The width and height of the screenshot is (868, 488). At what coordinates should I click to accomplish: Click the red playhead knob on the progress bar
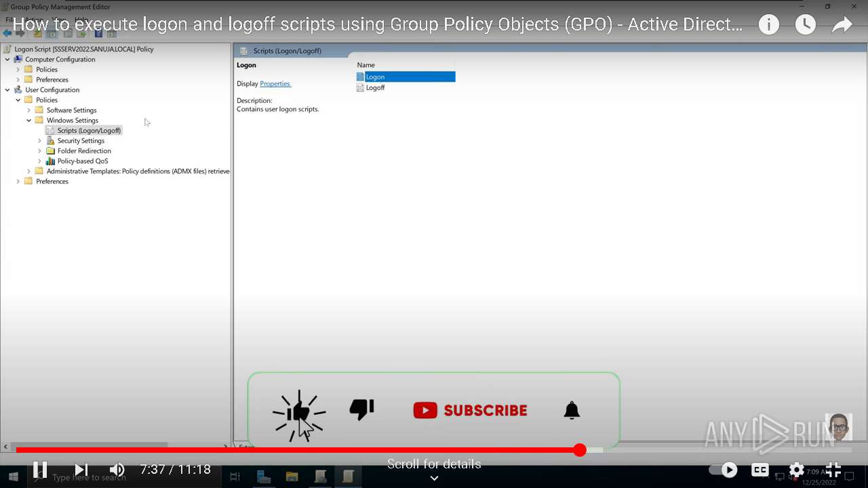click(x=580, y=450)
